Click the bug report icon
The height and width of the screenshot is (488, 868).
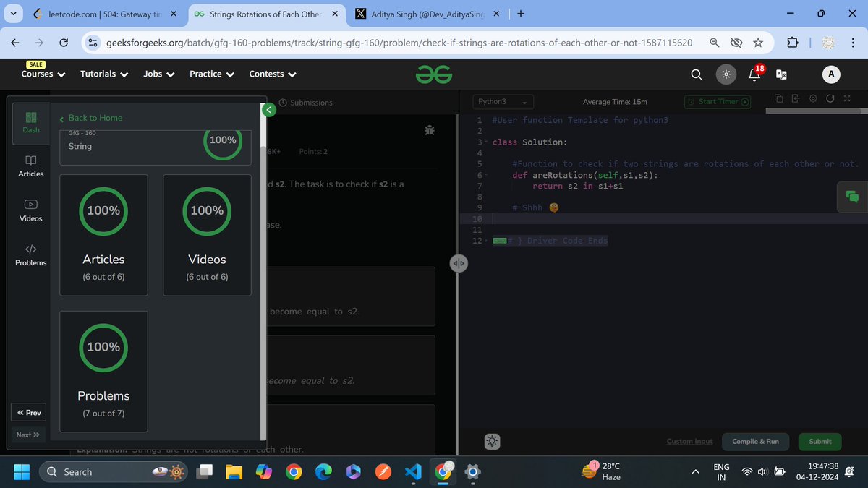430,131
